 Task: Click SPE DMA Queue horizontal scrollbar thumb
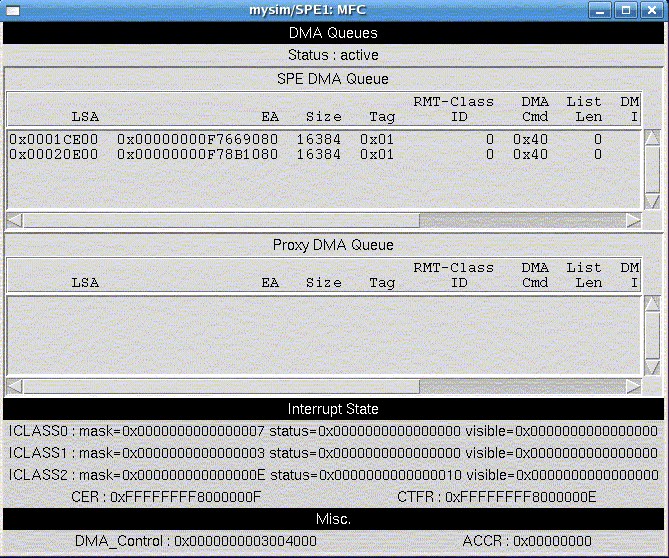(x=221, y=221)
